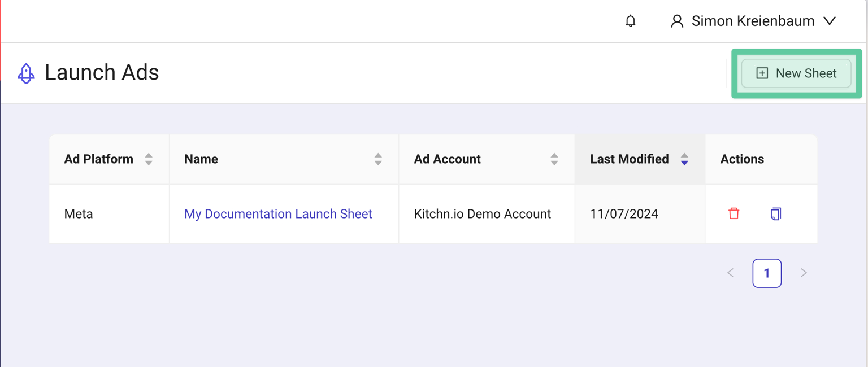Click the Kitchn.io Demo Account cell
The height and width of the screenshot is (367, 868).
(482, 214)
